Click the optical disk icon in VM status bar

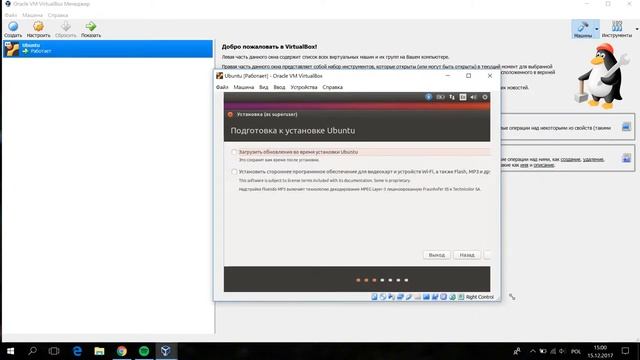click(383, 297)
